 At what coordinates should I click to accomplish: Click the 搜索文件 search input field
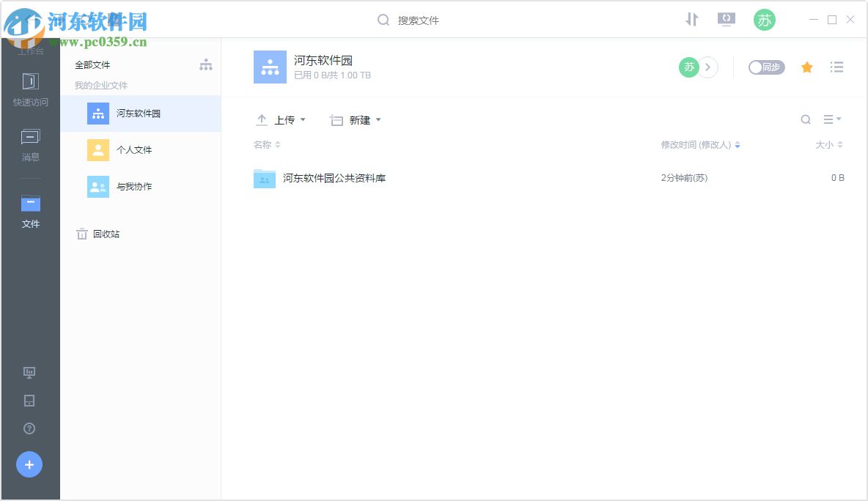[x=418, y=20]
